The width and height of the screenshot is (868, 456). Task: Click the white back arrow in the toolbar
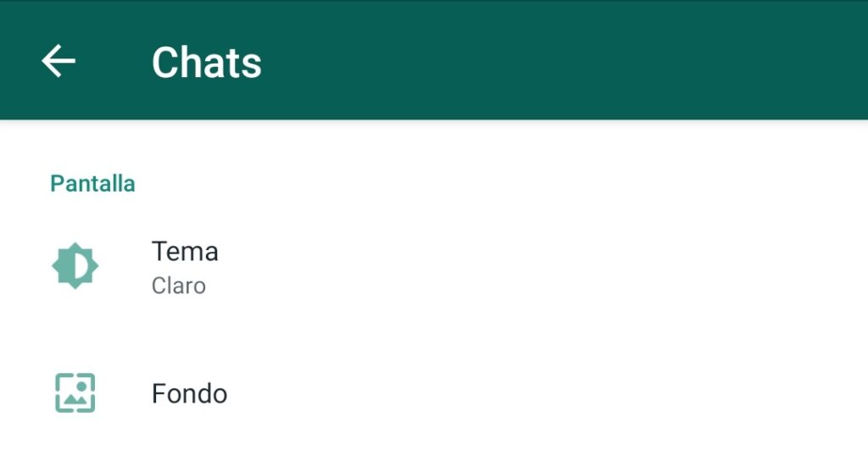tap(58, 61)
